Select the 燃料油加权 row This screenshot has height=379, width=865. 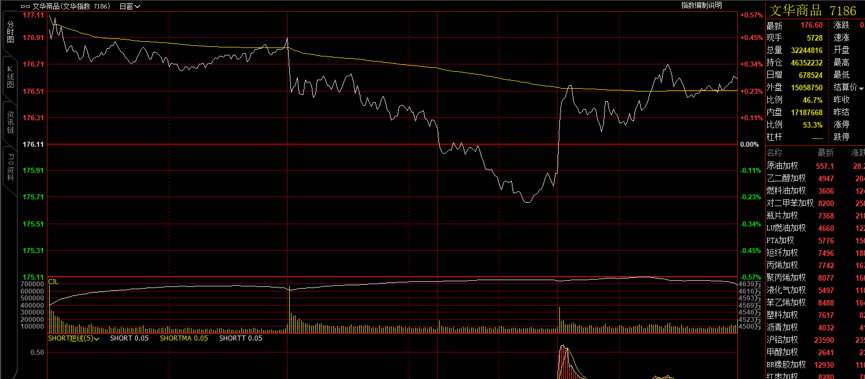(815, 191)
